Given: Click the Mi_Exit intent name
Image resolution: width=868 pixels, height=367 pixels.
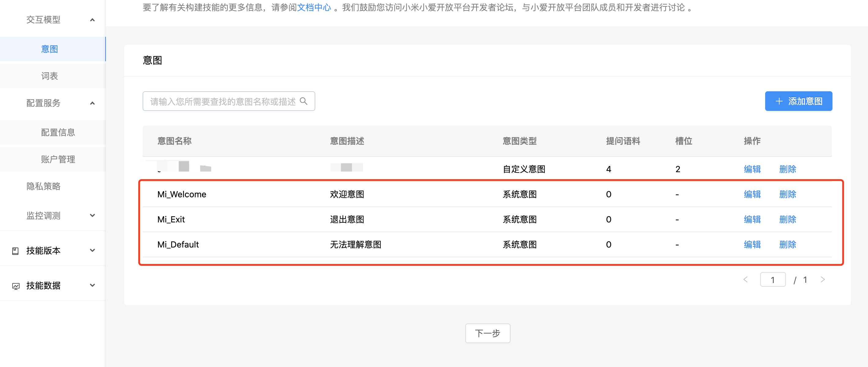Looking at the screenshot, I should [x=171, y=220].
